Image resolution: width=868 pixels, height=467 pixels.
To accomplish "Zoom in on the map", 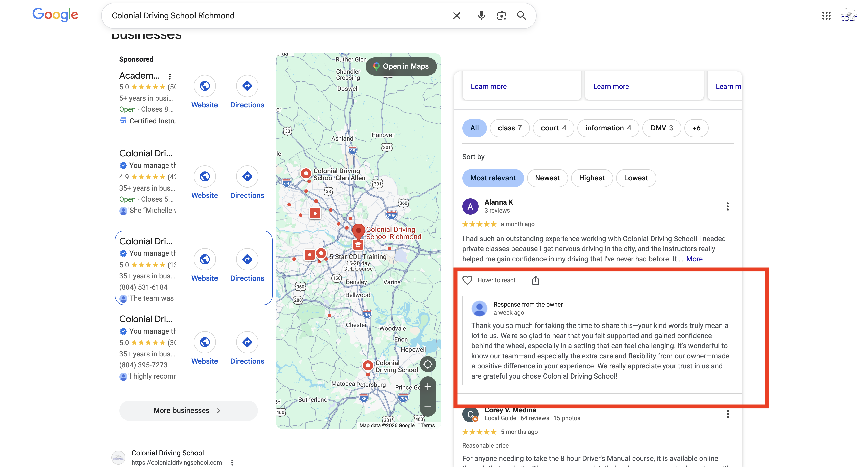I will [428, 387].
